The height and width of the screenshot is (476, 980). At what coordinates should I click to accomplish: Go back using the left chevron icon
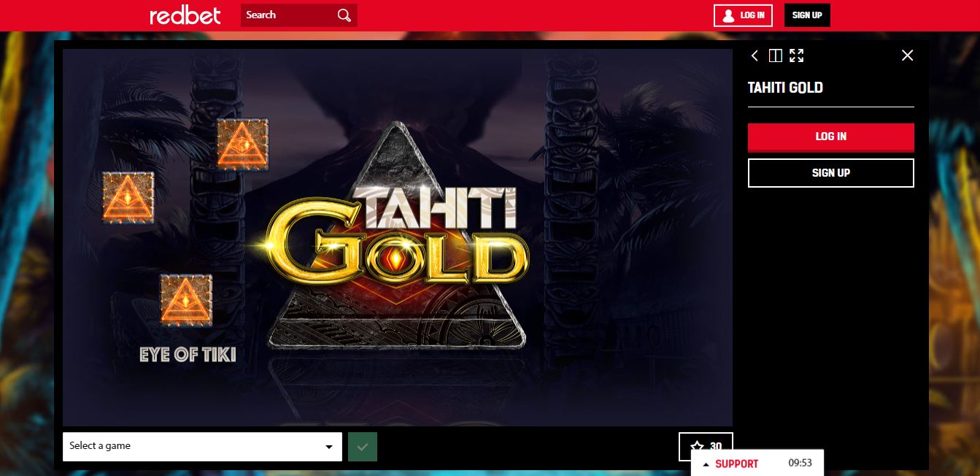[x=755, y=55]
